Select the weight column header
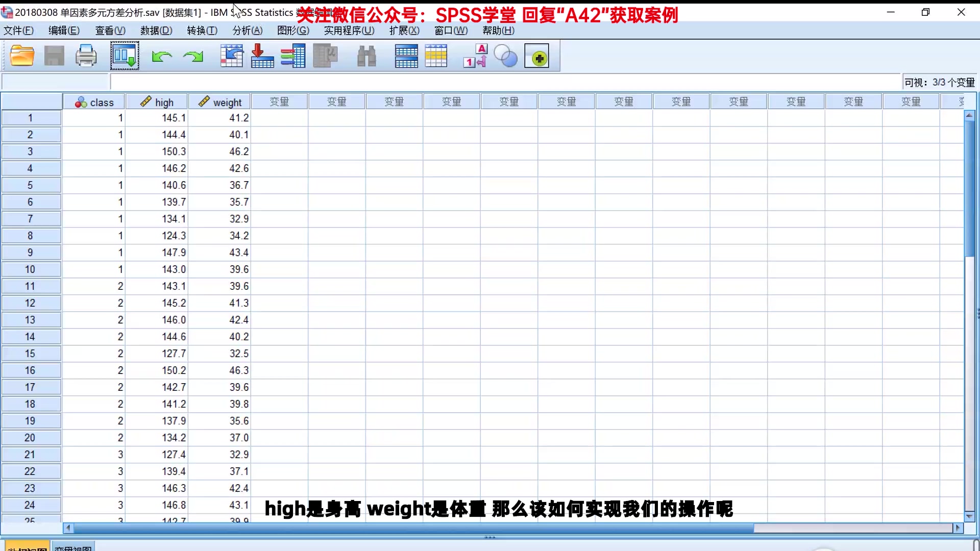 pos(220,102)
